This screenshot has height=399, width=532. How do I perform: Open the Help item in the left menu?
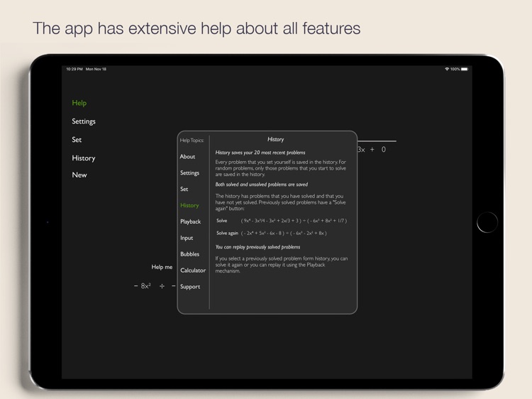(x=79, y=103)
